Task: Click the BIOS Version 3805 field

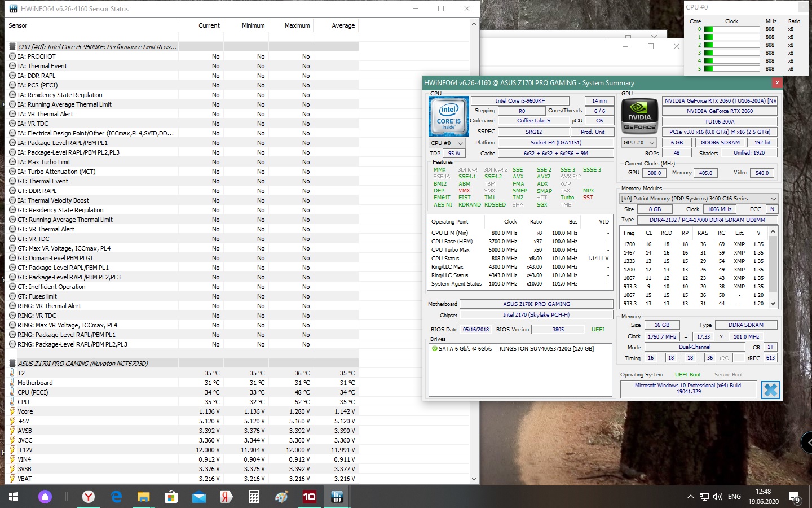Action: pos(558,329)
